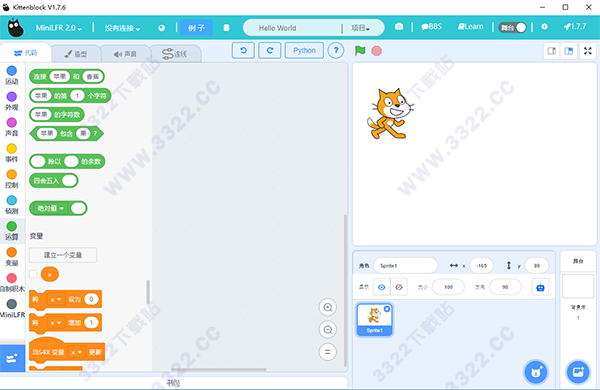The width and height of the screenshot is (600, 390).
Task: Click 建立一个变量 make variable button
Action: pyautogui.click(x=63, y=255)
